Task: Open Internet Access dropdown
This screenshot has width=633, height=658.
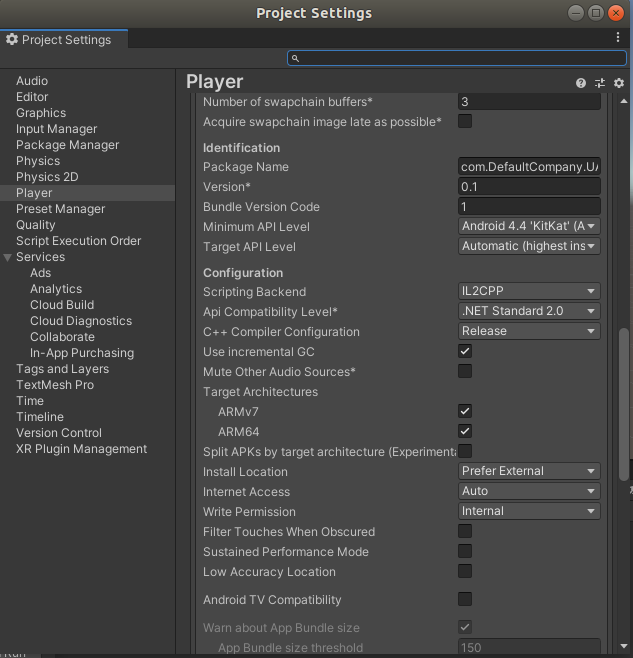Action: [529, 491]
